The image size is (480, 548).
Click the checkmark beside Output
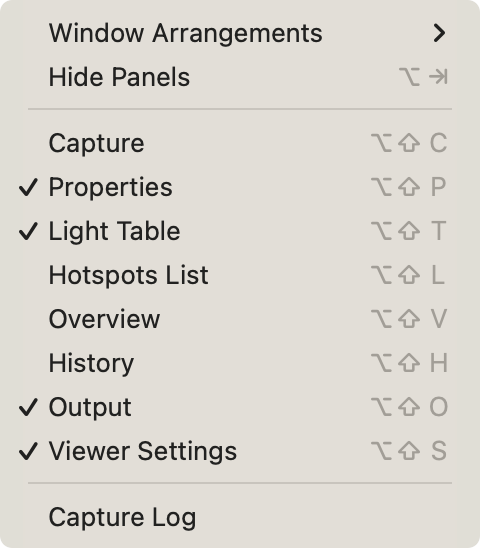click(28, 408)
